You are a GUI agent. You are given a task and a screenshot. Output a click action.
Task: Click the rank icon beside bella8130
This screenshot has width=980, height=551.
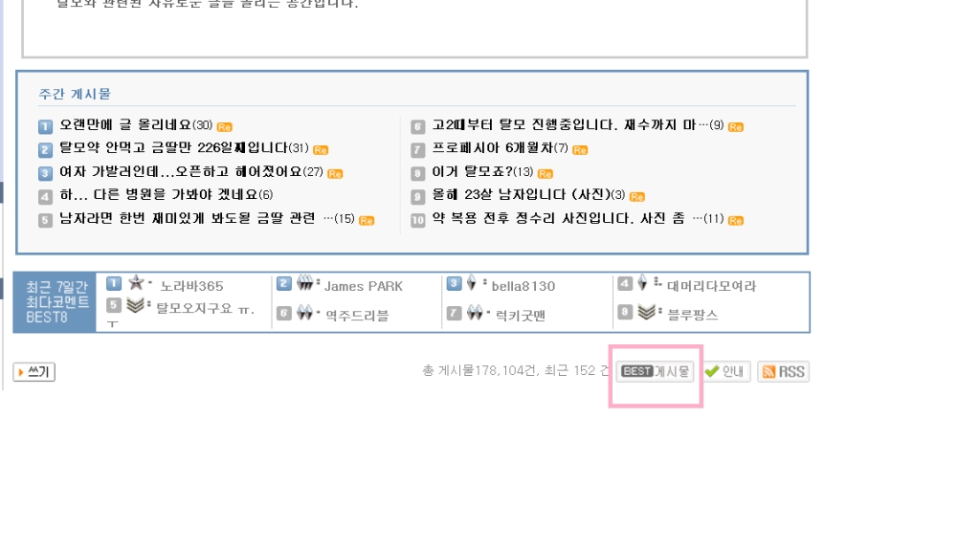click(x=471, y=282)
